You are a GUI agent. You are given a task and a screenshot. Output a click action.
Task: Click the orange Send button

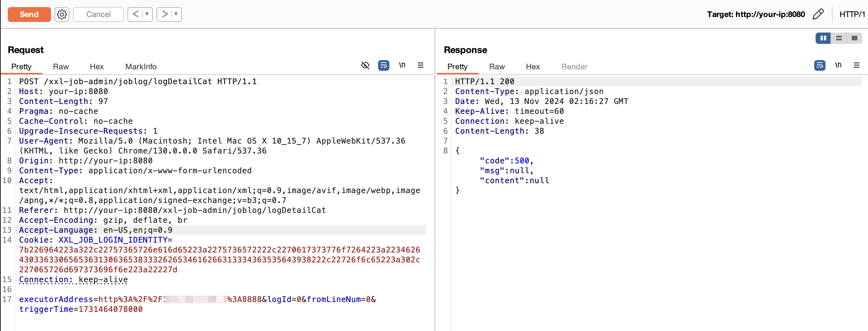[x=29, y=14]
